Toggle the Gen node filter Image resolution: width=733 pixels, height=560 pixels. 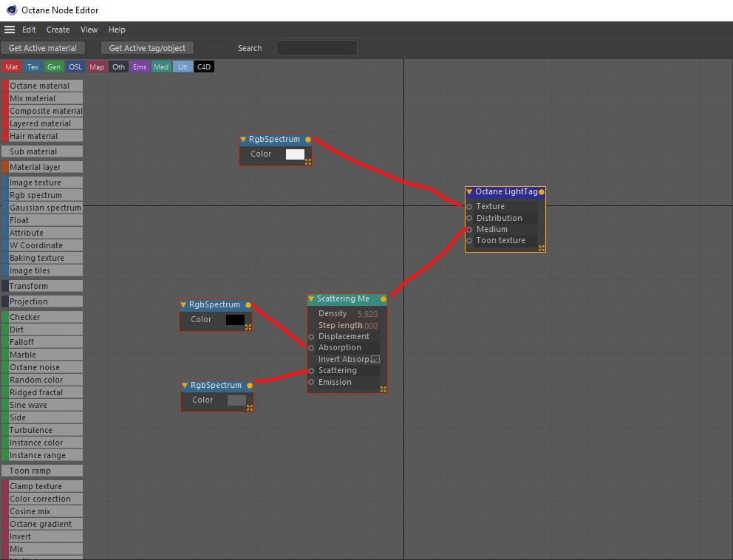click(x=54, y=66)
